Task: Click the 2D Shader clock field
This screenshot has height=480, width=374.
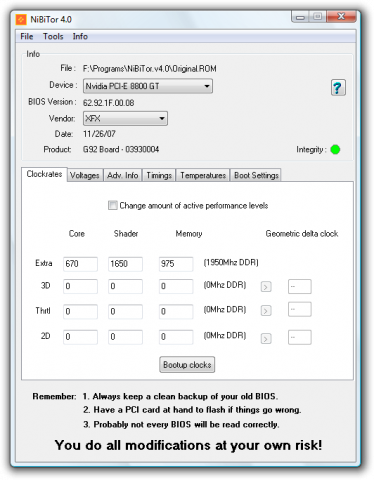Action: [x=125, y=337]
